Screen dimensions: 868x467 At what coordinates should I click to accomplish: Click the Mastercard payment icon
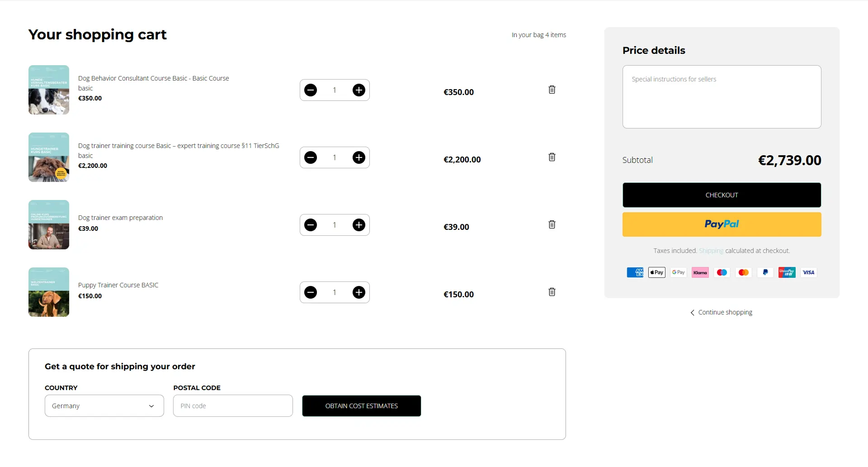point(743,272)
